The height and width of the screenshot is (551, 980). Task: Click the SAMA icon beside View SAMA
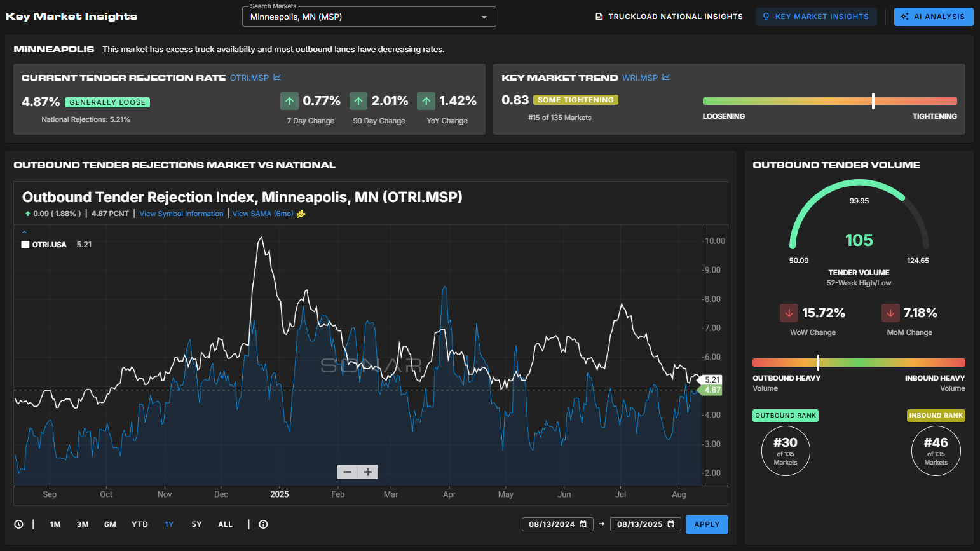(x=301, y=214)
